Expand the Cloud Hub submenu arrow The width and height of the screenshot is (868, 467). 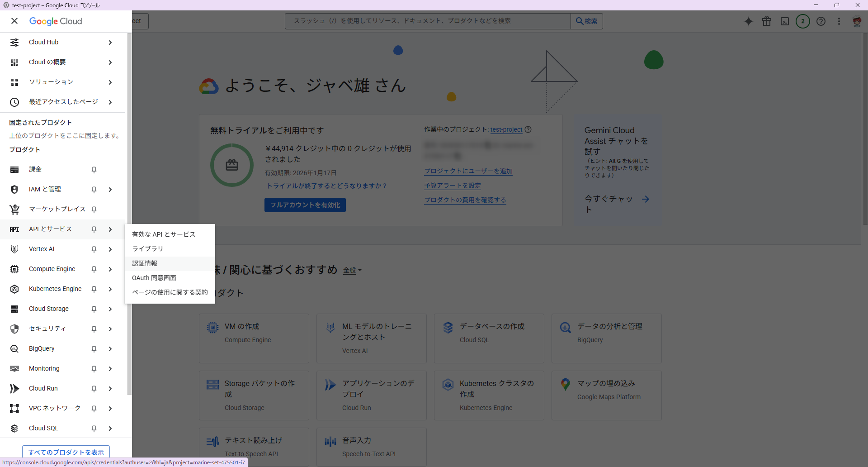click(110, 43)
